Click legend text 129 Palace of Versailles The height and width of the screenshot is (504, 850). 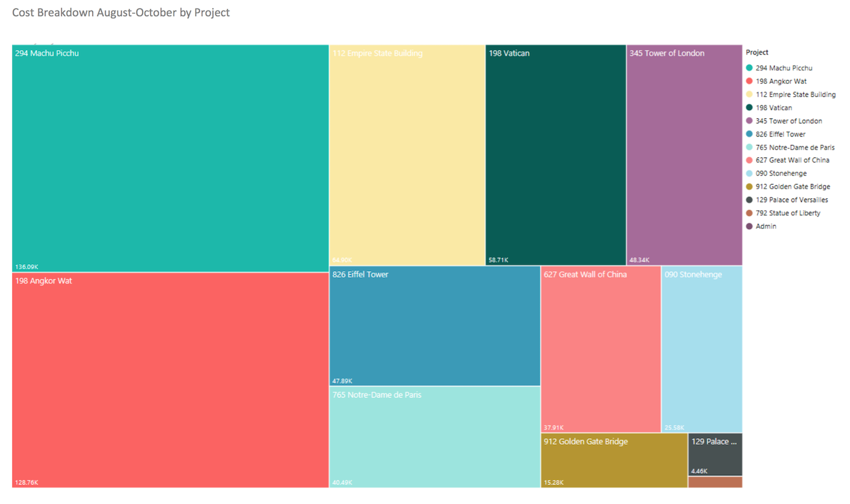tap(791, 200)
